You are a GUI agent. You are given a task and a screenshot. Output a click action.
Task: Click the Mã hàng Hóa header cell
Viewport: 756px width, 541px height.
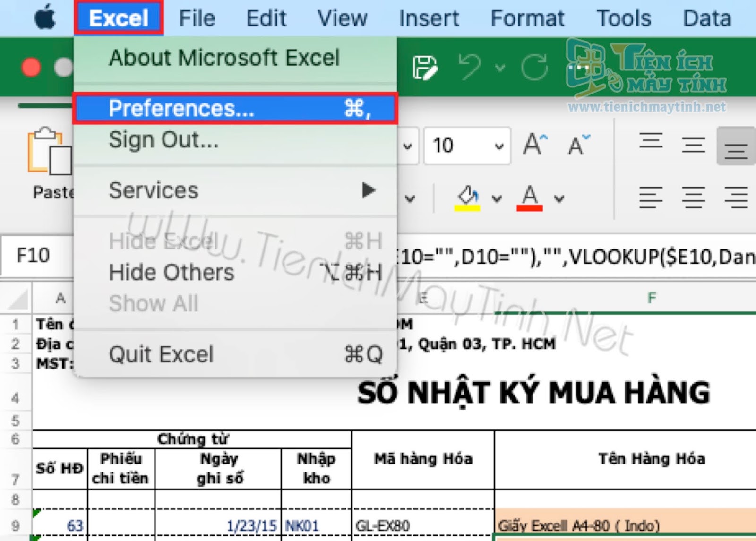point(423,459)
